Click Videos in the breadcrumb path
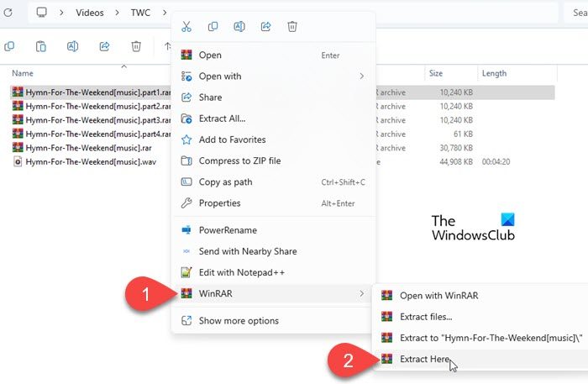This screenshot has width=588, height=384. (x=90, y=13)
